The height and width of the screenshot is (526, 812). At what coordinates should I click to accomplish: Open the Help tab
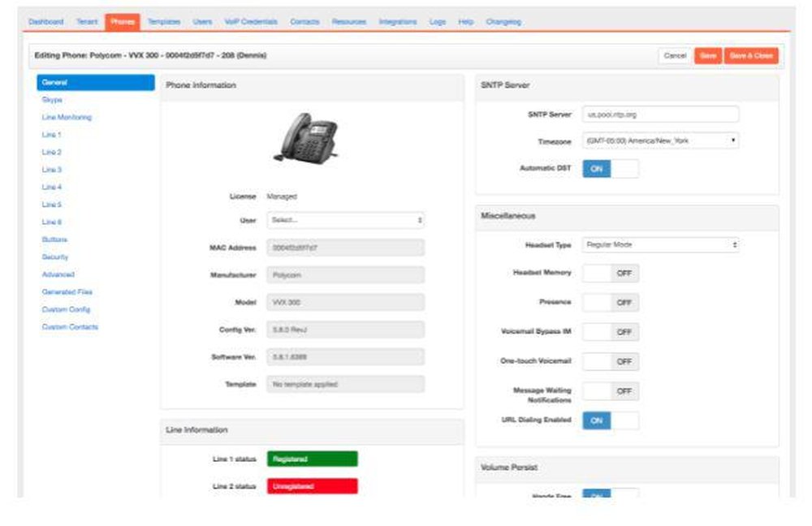click(466, 22)
